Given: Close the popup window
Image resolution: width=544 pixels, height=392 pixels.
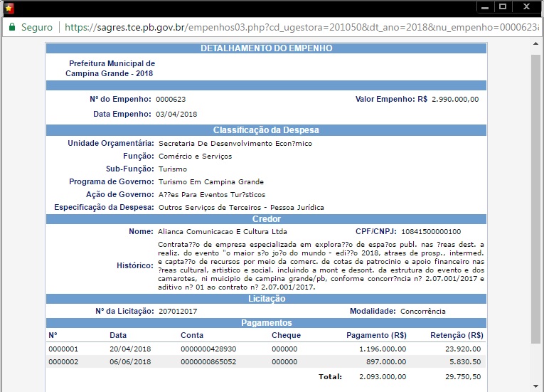Looking at the screenshot, I should point(526,7).
